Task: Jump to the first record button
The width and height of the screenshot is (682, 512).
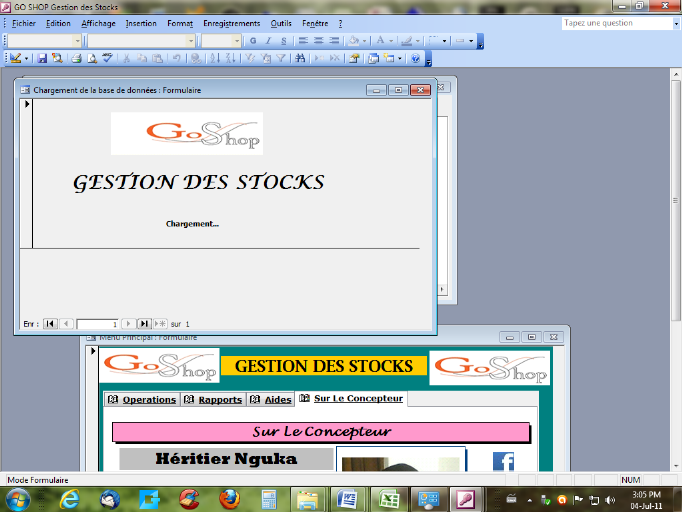Action: pyautogui.click(x=50, y=324)
